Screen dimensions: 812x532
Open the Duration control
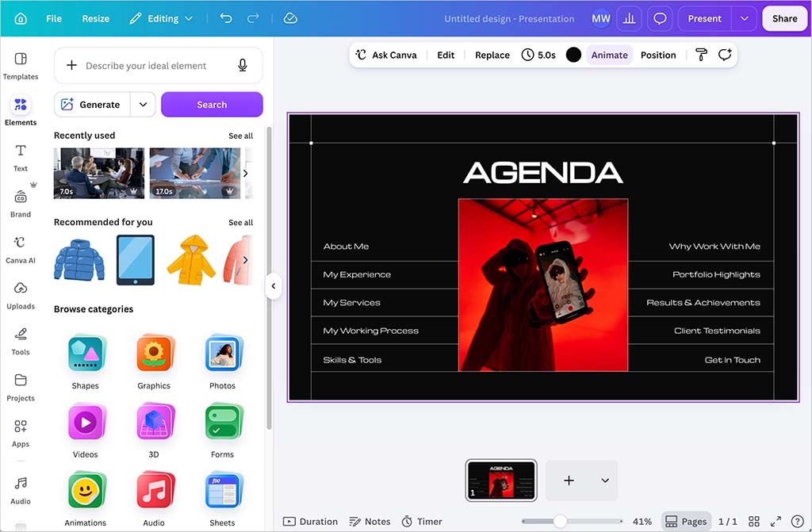coord(310,521)
